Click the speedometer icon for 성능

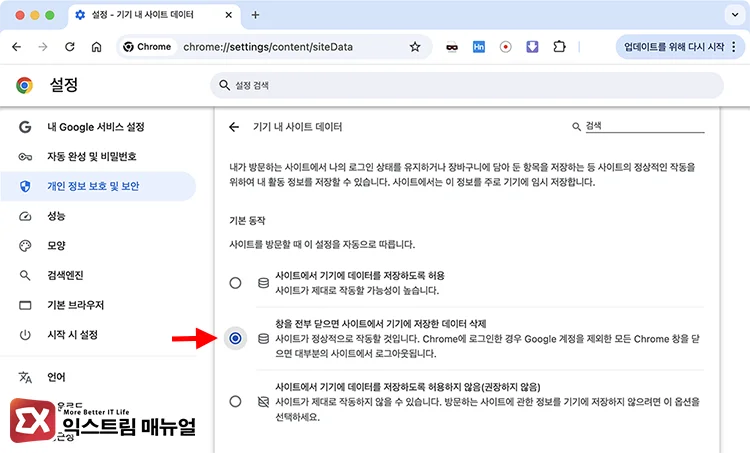click(x=25, y=216)
